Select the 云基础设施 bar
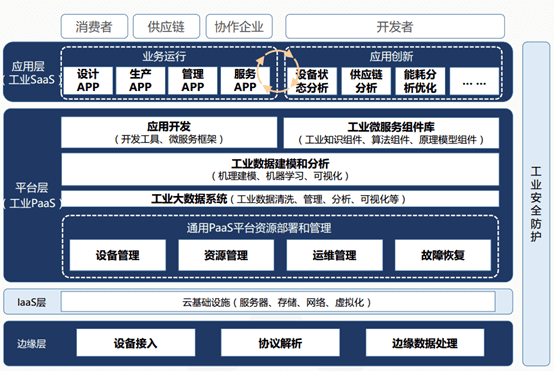Screen dimensions: 554x371 tap(278, 302)
